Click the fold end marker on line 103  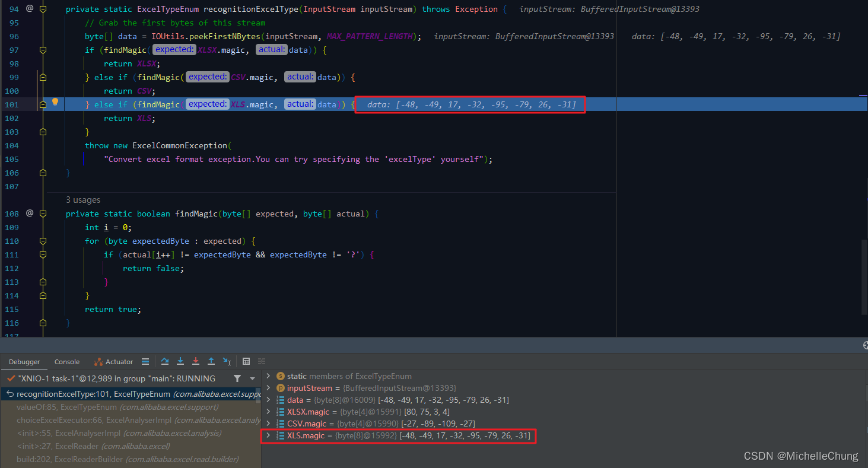click(43, 132)
